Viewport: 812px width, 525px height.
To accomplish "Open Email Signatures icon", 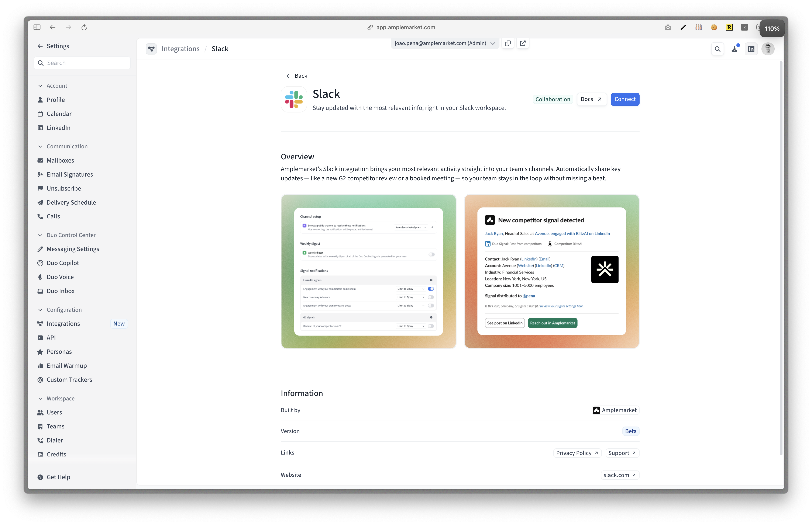I will click(x=40, y=174).
